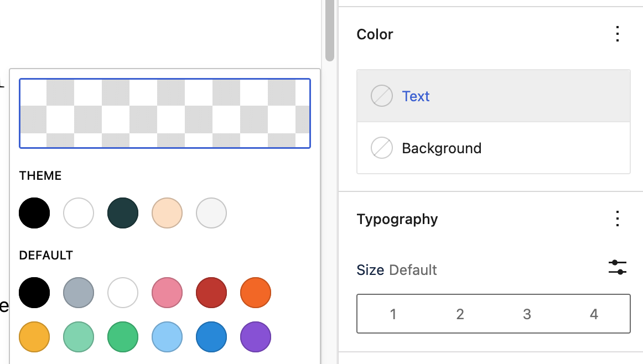This screenshot has height=364, width=643.
Task: Select the Text color option row
Action: pos(492,95)
